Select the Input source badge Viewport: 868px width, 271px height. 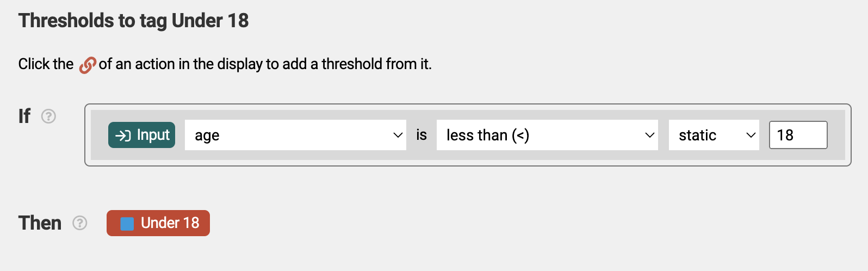[141, 135]
